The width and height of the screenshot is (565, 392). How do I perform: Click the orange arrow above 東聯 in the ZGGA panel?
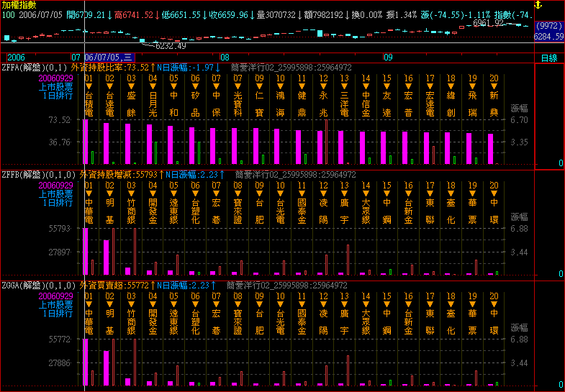point(430,305)
